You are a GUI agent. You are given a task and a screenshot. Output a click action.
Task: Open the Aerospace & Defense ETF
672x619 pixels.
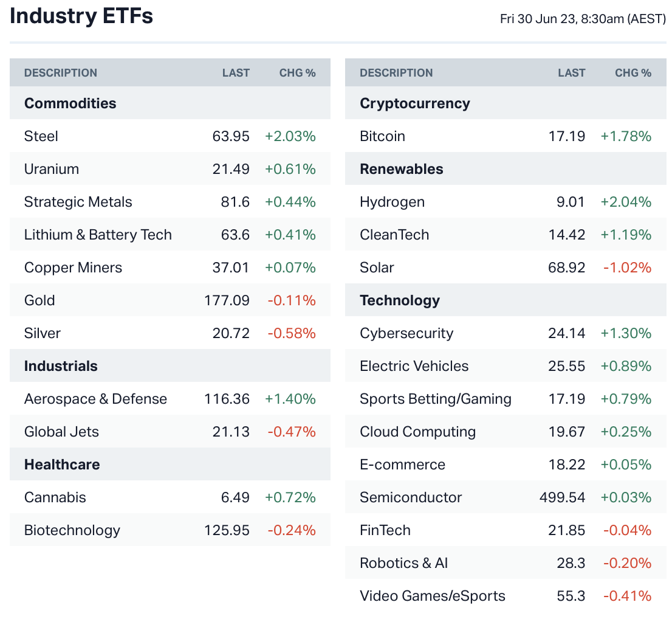(95, 399)
